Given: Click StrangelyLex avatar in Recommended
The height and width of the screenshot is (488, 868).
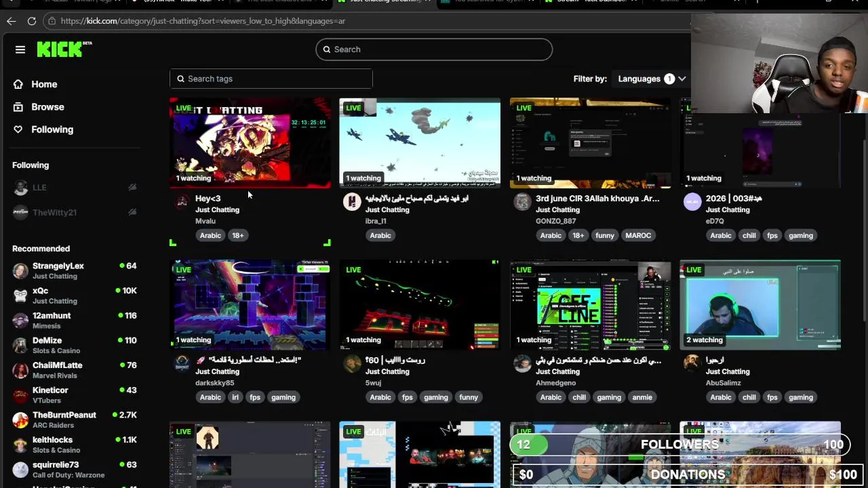Looking at the screenshot, I should point(20,271).
